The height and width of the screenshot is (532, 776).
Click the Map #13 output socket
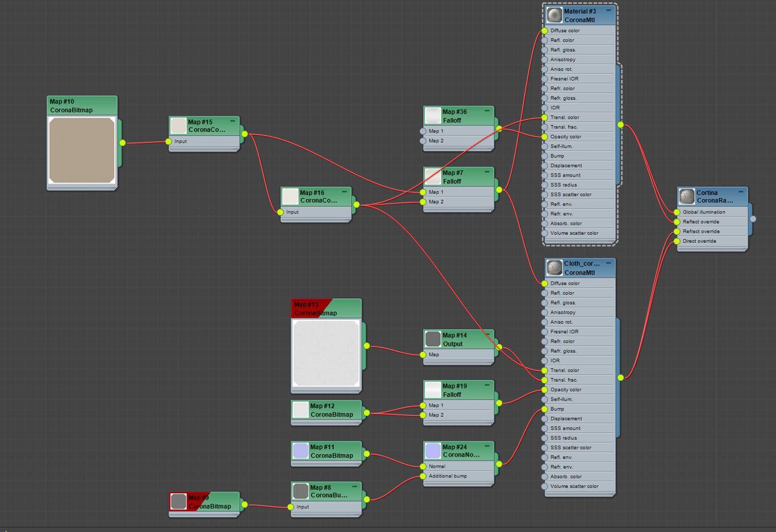366,346
